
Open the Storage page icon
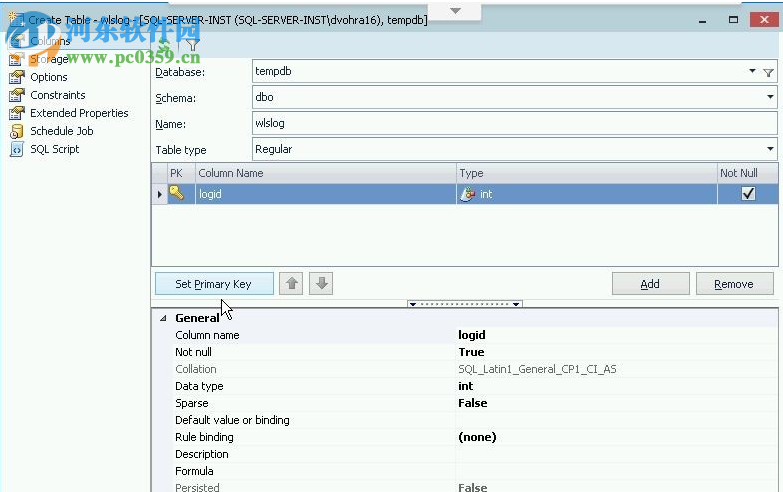click(16, 59)
